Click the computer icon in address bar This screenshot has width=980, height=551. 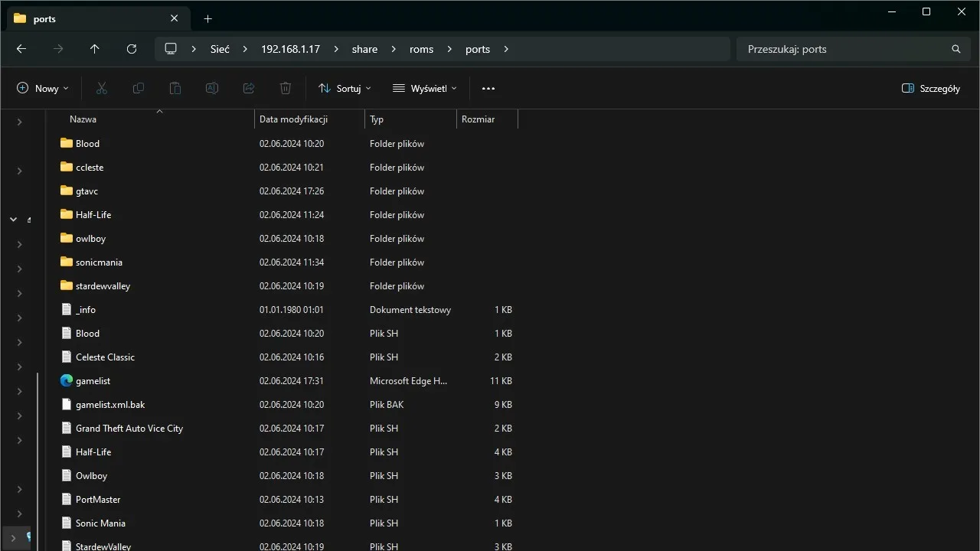[171, 49]
